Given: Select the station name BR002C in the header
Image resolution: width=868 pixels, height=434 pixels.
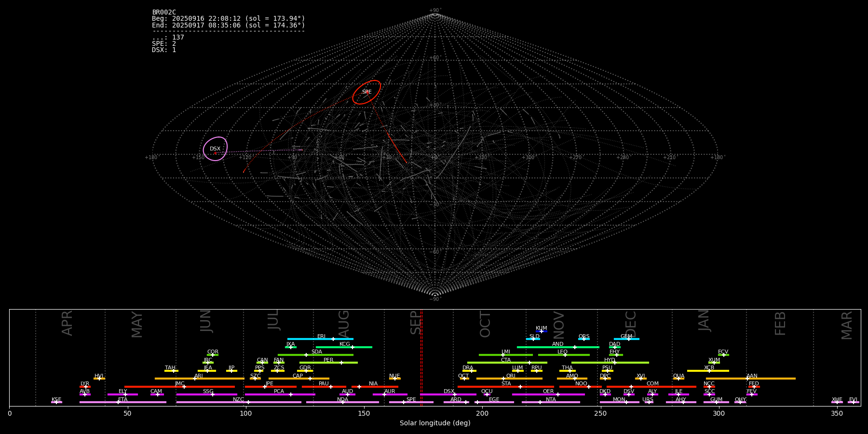Looking at the screenshot, I should pos(164,13).
